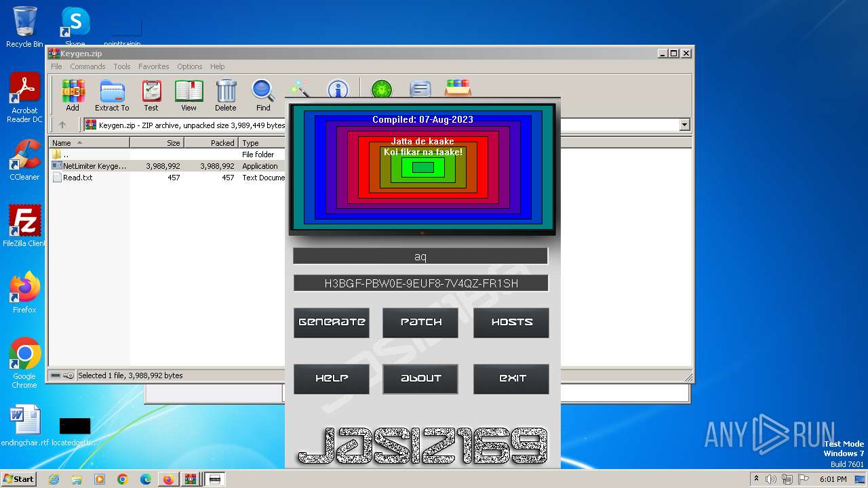Click the Find magnifier toolbar icon

tap(263, 96)
